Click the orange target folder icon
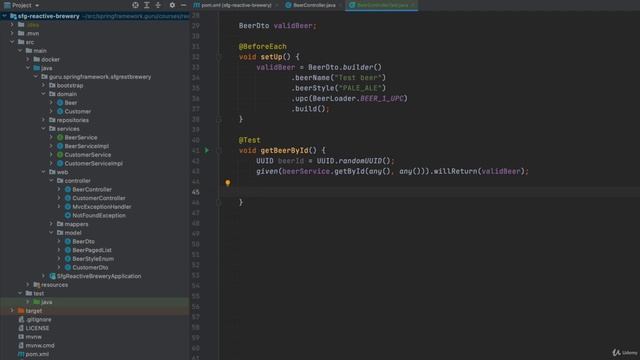 pyautogui.click(x=21, y=311)
